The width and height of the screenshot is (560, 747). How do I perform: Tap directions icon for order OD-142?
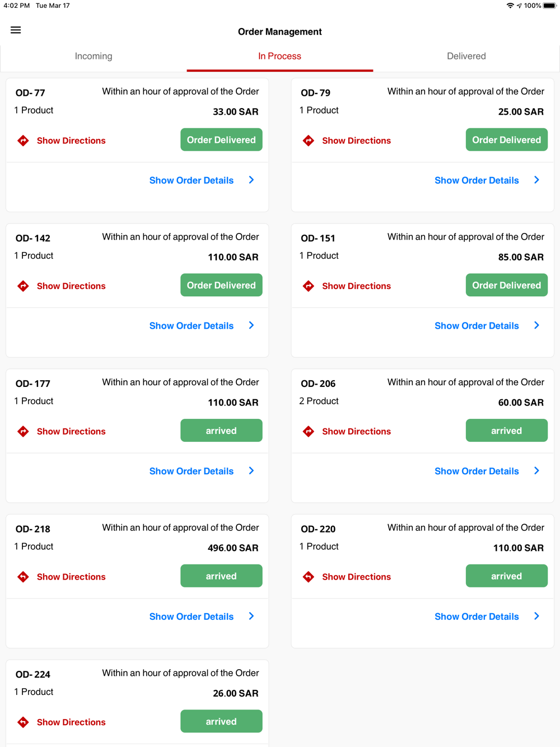tap(23, 286)
